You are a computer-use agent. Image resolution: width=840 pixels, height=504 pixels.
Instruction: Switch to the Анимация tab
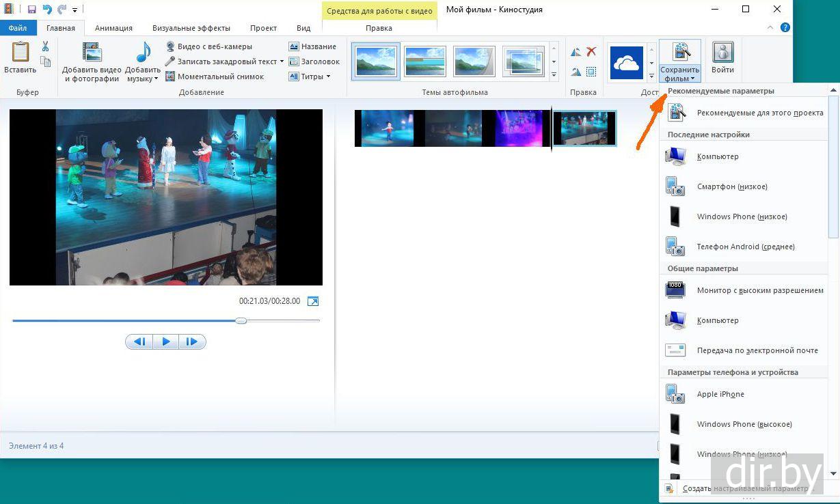(x=113, y=28)
